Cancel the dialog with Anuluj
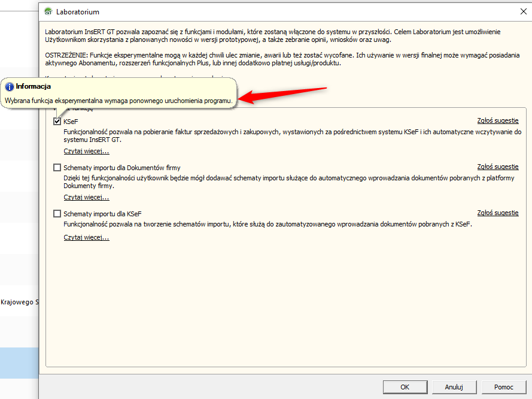This screenshot has width=532, height=399. pyautogui.click(x=454, y=387)
